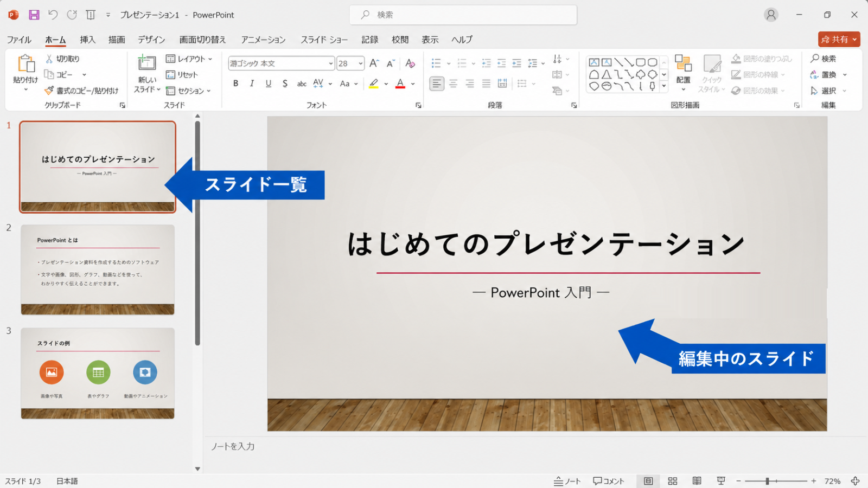This screenshot has height=488, width=868.
Task: Open the File (ファイル) tab
Action: [x=19, y=40]
